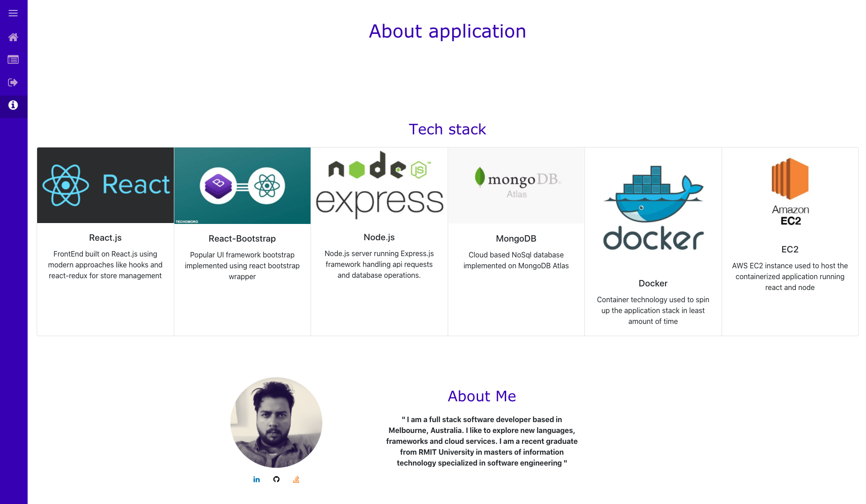Image resolution: width=866 pixels, height=504 pixels.
Task: Click the logout icon in sidebar
Action: click(x=13, y=82)
